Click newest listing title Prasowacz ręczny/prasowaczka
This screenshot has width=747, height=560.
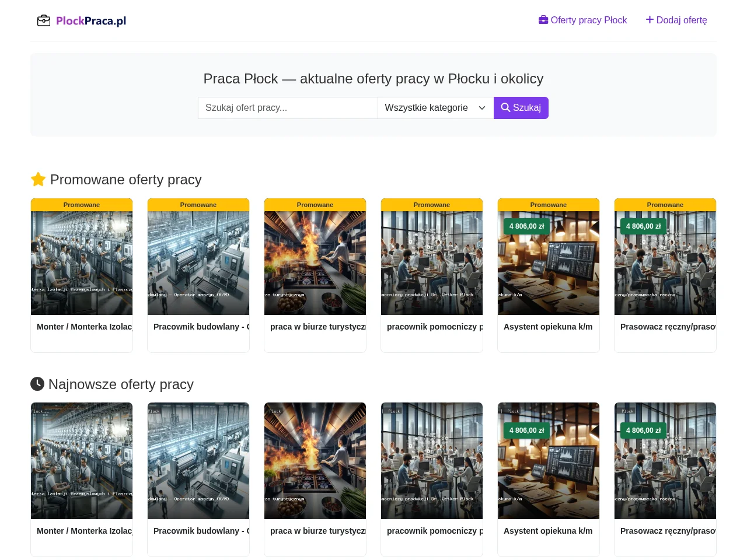668,531
